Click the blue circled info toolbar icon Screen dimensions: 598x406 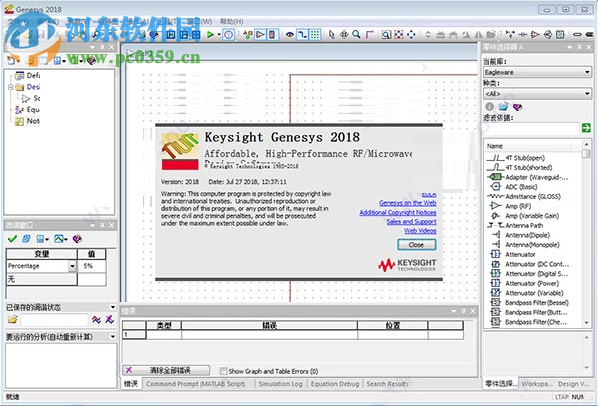(x=228, y=35)
